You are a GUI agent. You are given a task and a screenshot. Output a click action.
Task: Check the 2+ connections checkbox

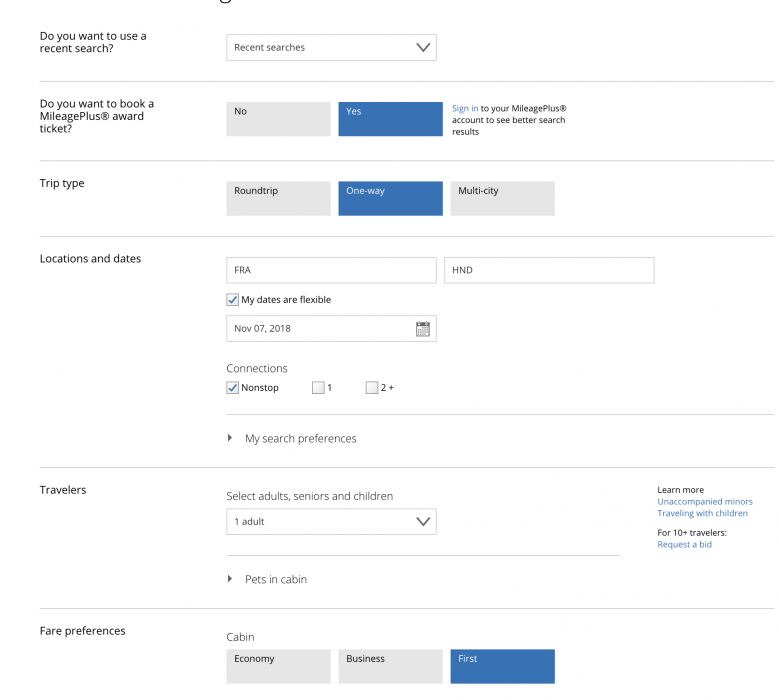click(372, 388)
